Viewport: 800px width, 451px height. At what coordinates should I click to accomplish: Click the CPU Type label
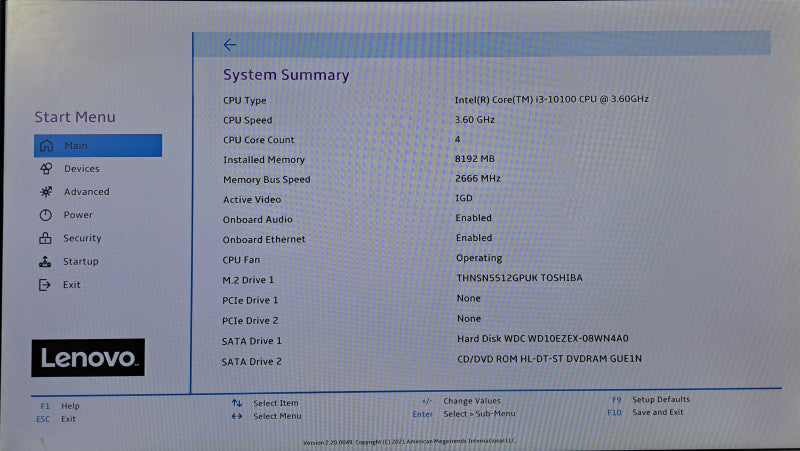click(245, 101)
